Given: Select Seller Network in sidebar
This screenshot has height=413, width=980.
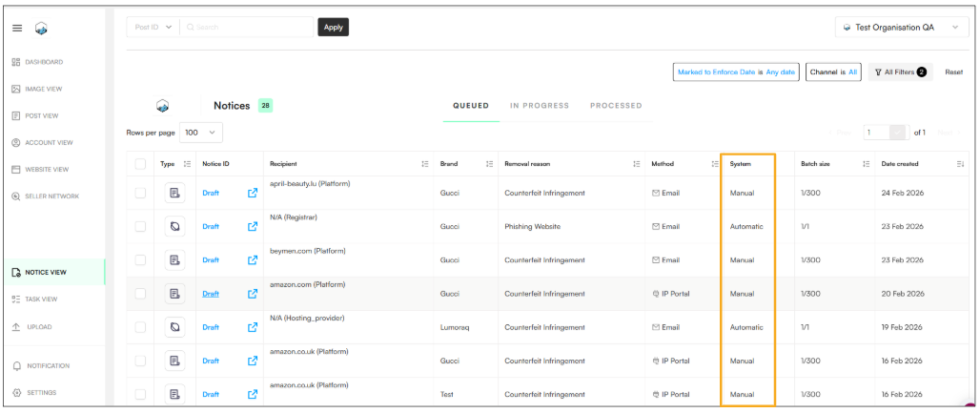Looking at the screenshot, I should pos(45,196).
